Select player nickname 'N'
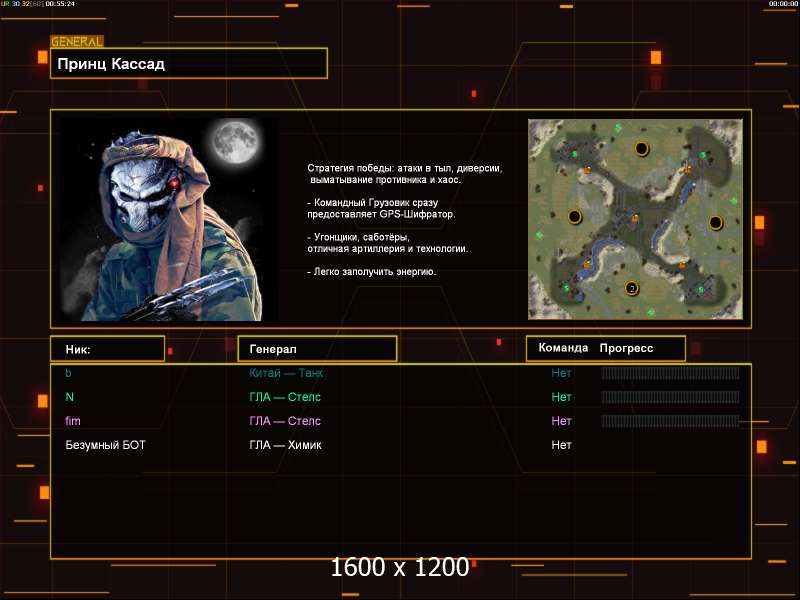800x600 pixels. [x=70, y=397]
